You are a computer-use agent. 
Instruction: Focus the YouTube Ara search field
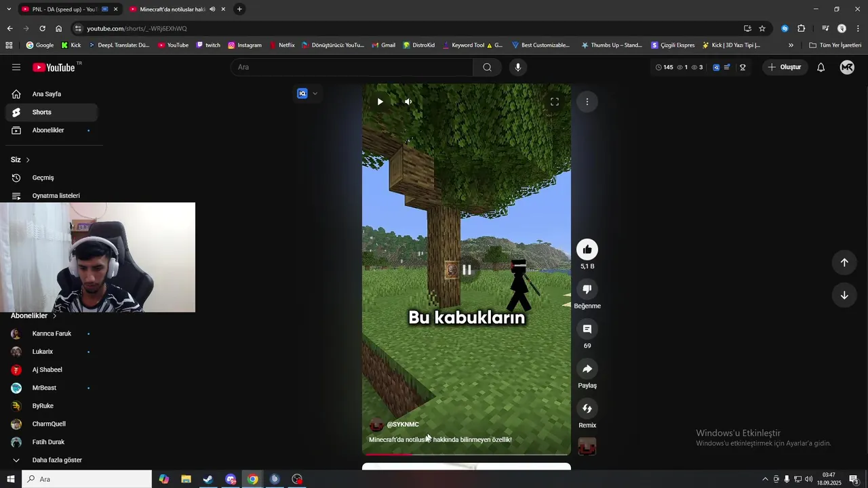[x=352, y=67]
